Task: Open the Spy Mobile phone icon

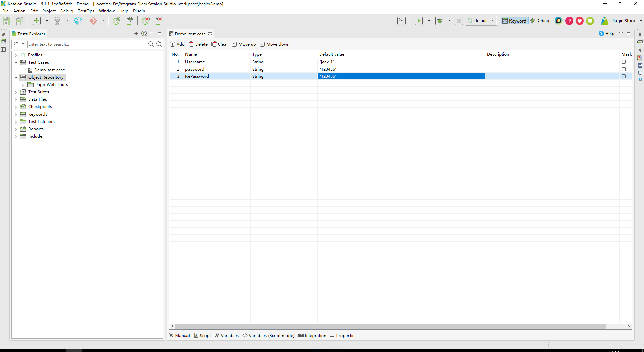Action: (x=129, y=21)
